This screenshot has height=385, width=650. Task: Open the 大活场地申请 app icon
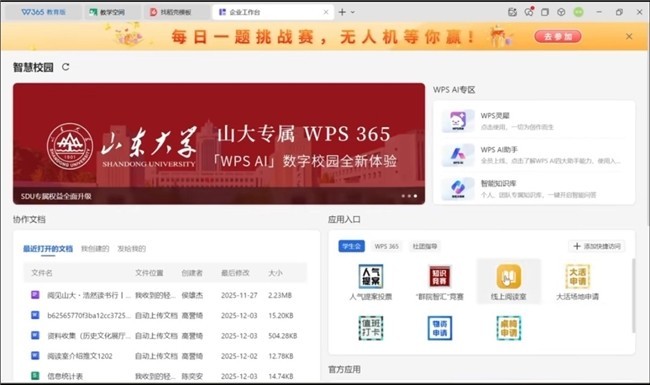[577, 276]
